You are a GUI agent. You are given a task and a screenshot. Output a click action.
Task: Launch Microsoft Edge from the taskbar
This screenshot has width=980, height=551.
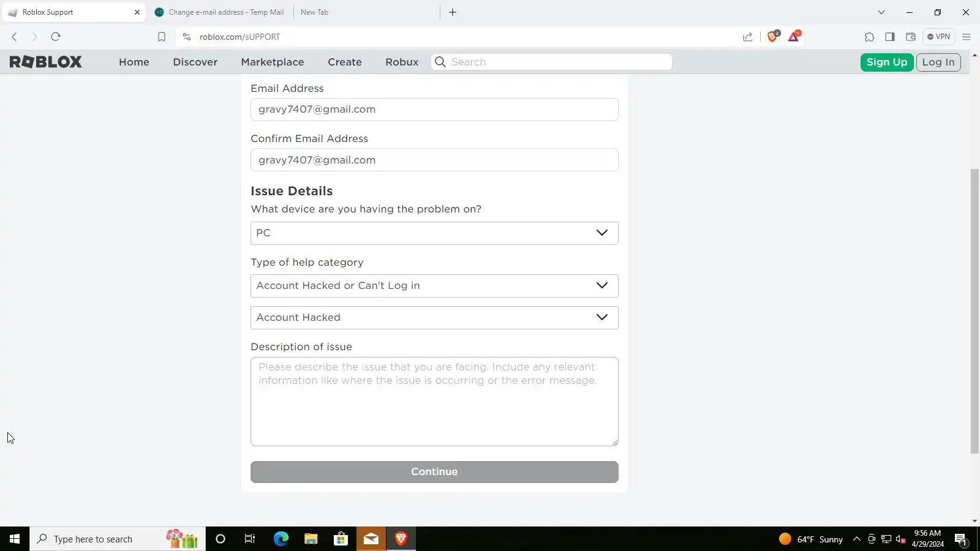(x=281, y=539)
